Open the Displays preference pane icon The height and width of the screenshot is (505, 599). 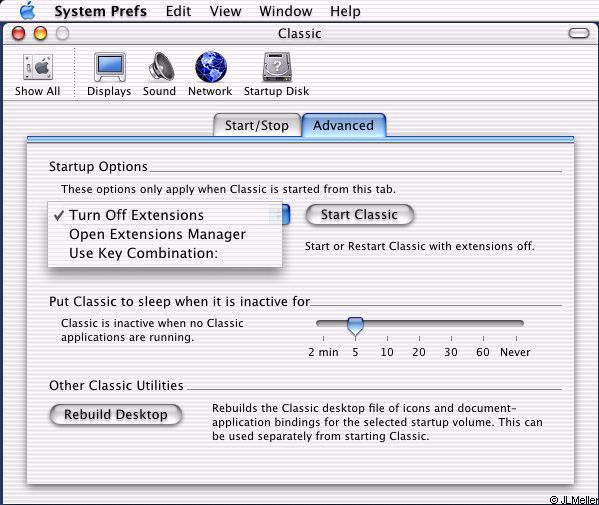(x=110, y=67)
